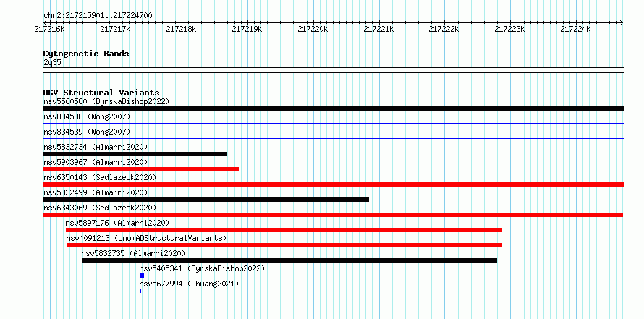The width and height of the screenshot is (644, 319).
Task: Click the DGV Structural Variants track title
Action: point(101,93)
